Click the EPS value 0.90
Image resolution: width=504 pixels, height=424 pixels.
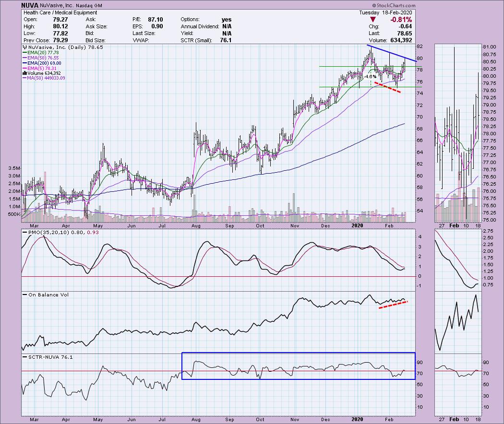pos(157,26)
